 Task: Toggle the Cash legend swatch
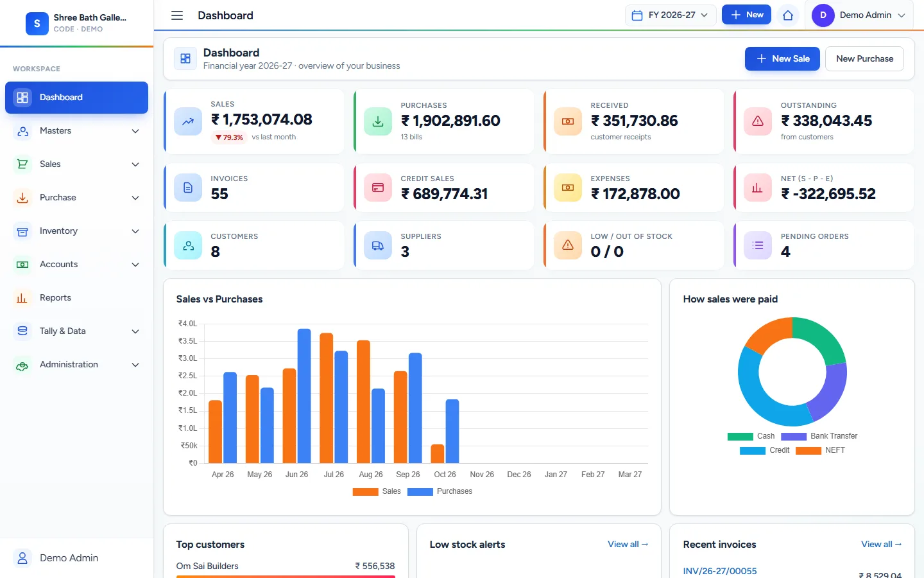click(x=740, y=437)
